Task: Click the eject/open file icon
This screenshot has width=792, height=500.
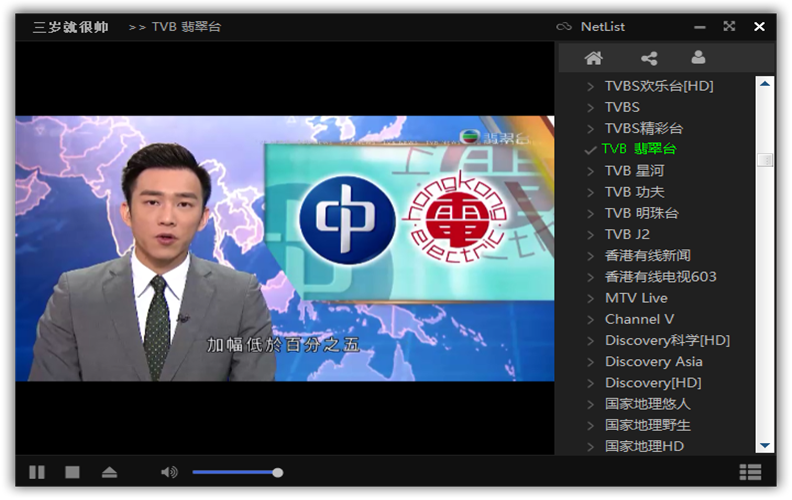Action: pos(109,472)
